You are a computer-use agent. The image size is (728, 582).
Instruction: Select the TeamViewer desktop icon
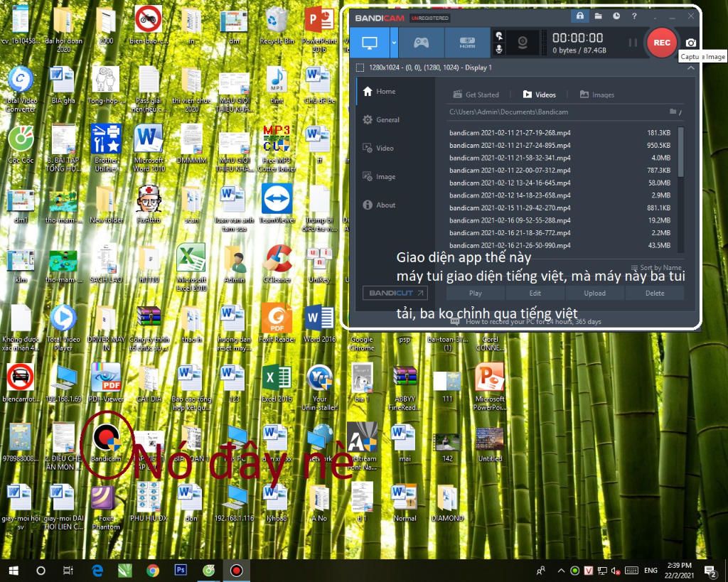point(277,204)
